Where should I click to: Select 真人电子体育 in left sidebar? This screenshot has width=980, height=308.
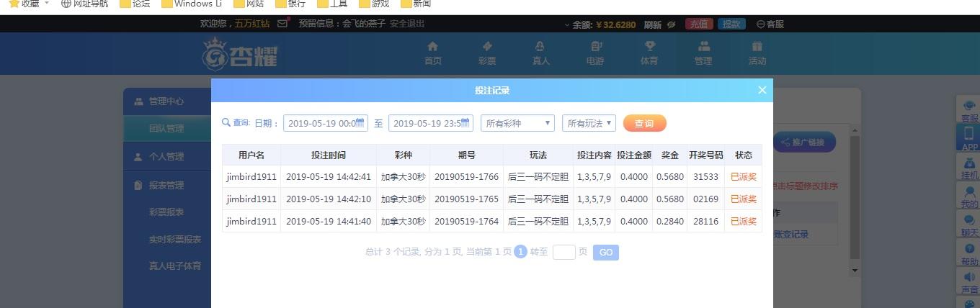point(175,266)
